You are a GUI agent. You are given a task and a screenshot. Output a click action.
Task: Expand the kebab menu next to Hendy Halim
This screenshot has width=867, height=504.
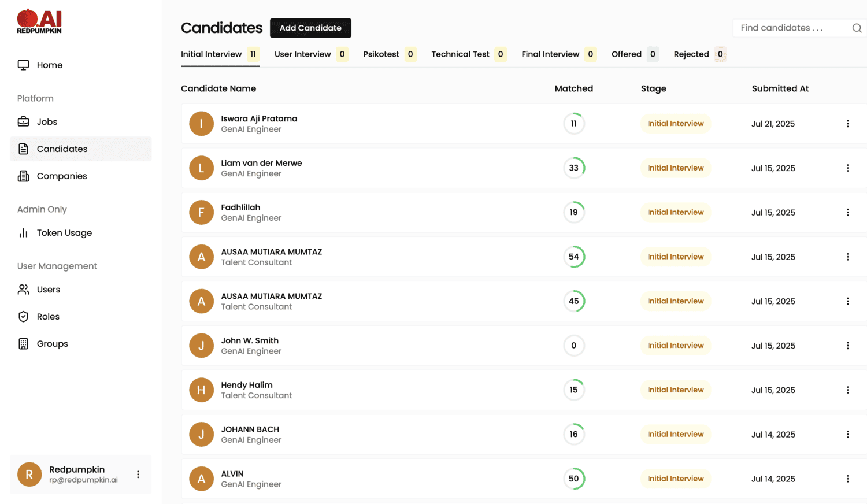(x=848, y=390)
